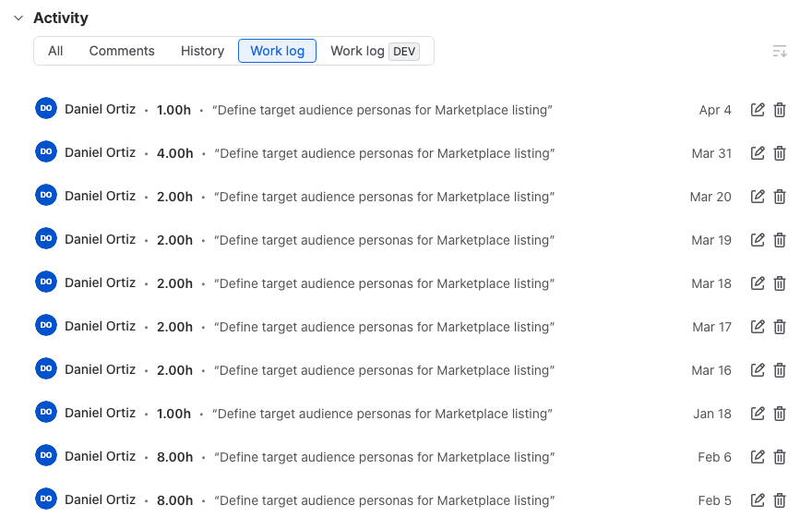Edit the Mar 20 work log entry
Image resolution: width=812 pixels, height=517 pixels.
pos(758,197)
